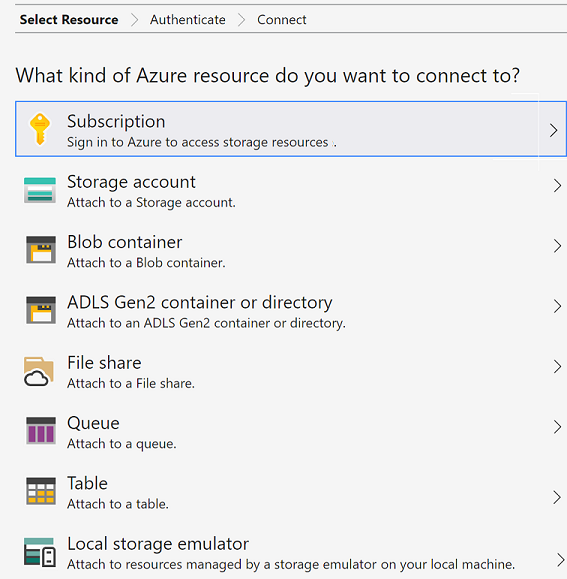567x579 pixels.
Task: Go to the Connect step
Action: point(282,20)
